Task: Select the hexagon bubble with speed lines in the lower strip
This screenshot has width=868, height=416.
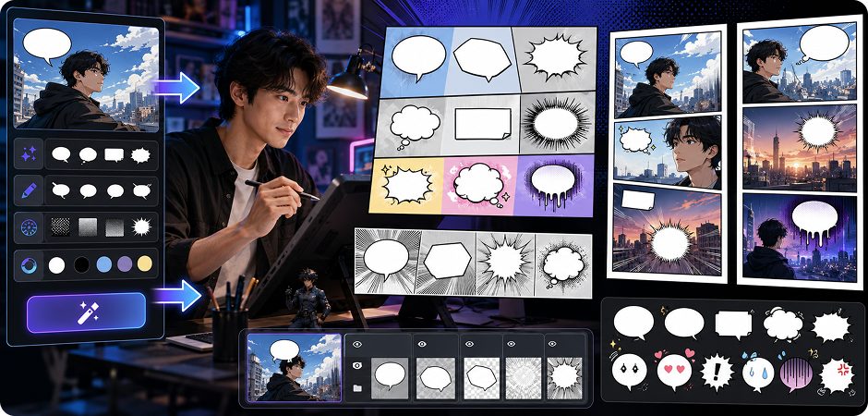Action: [x=447, y=261]
